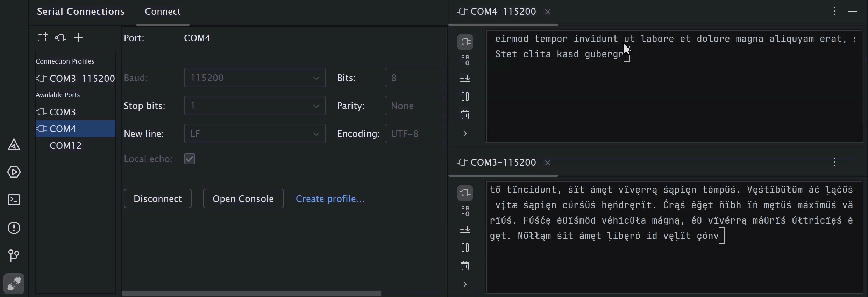This screenshot has width=868, height=297.
Task: Close the COM4-115200 tab
Action: coord(548,12)
